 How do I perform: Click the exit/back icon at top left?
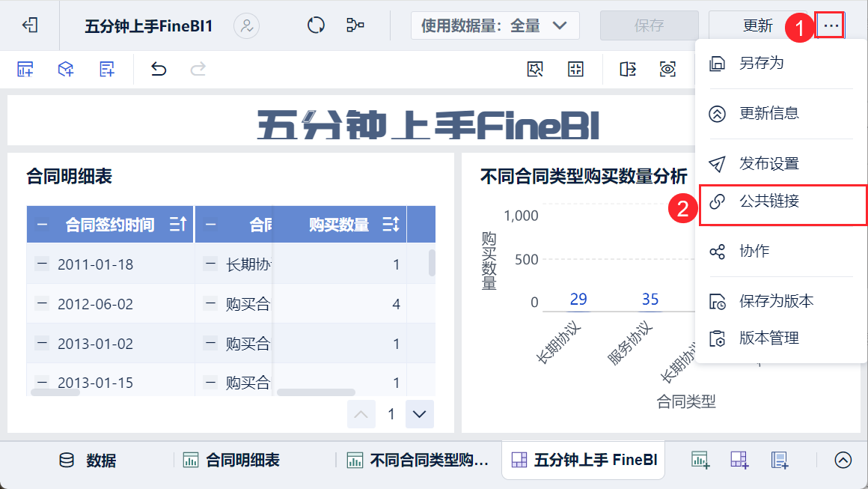30,25
